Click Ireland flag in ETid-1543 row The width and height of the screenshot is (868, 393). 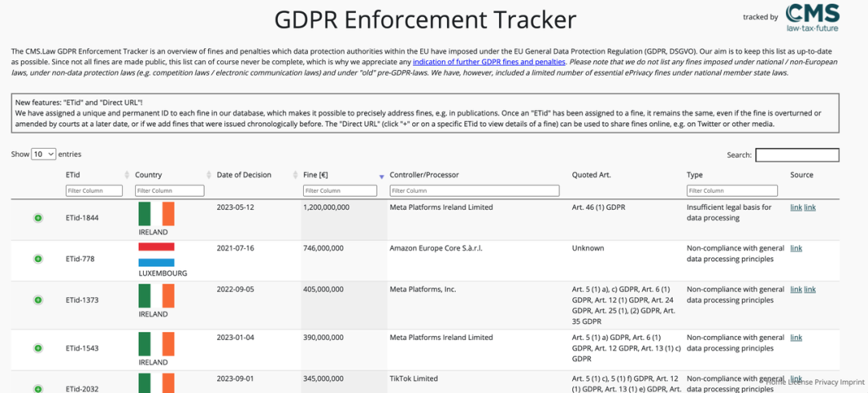[156, 344]
